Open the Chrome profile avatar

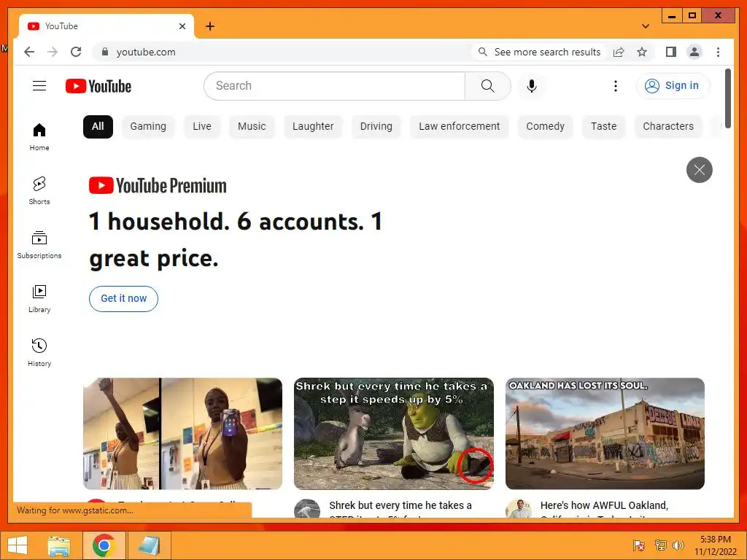(694, 52)
